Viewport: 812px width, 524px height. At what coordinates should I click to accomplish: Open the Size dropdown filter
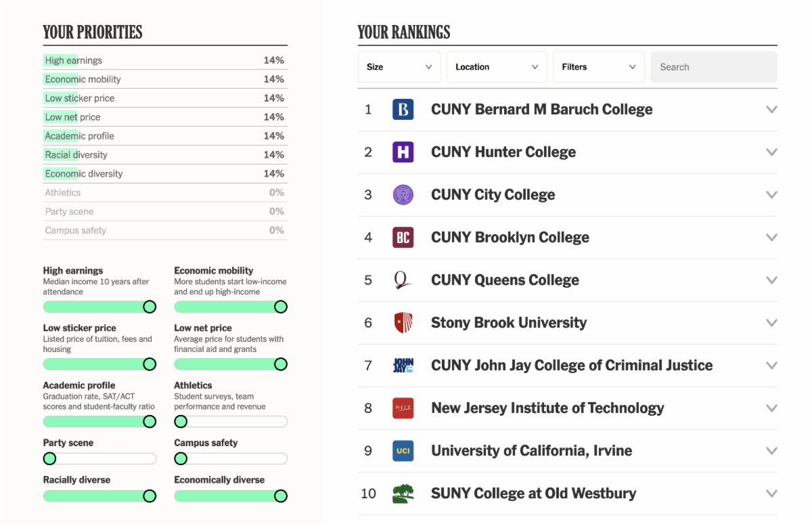[399, 67]
